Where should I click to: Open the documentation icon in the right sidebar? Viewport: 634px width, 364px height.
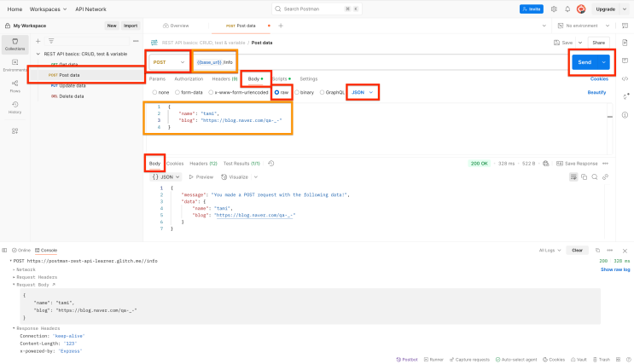tap(625, 43)
